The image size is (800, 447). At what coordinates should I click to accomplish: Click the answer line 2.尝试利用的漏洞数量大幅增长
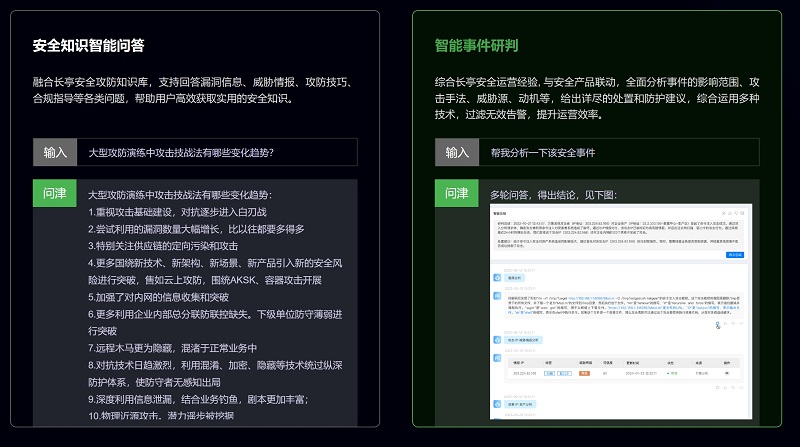(x=196, y=229)
